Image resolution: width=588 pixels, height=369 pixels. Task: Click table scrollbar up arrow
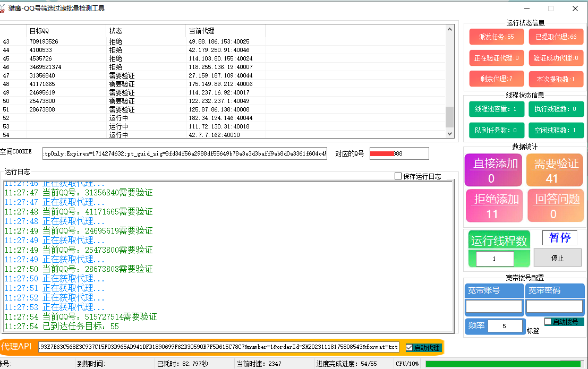tap(449, 29)
